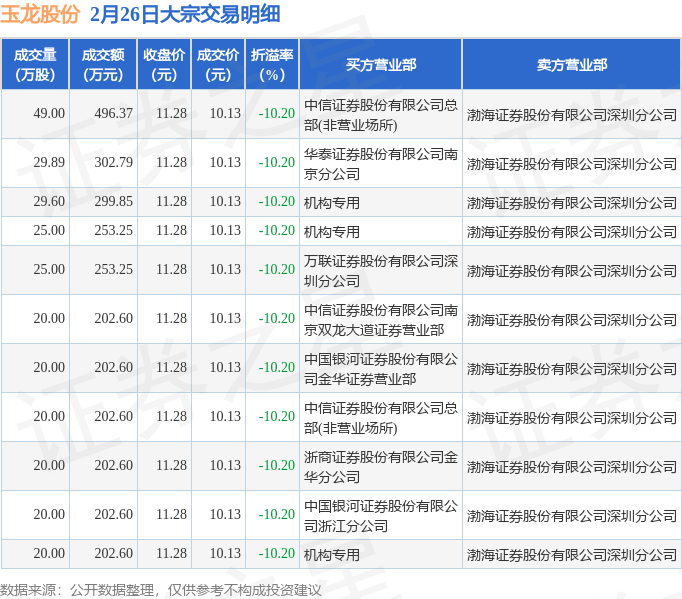Click the 收盘价(元) column header
This screenshot has height=599, width=682.
coord(164,64)
